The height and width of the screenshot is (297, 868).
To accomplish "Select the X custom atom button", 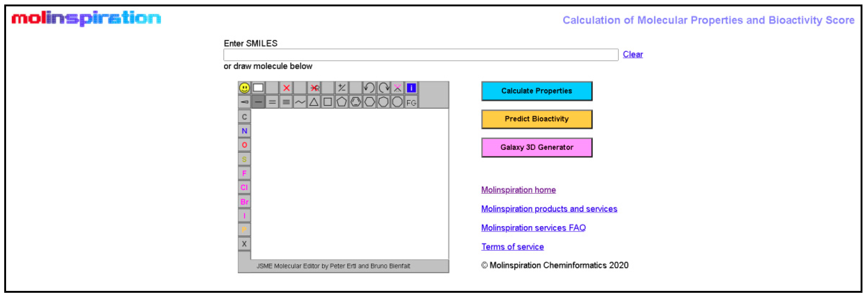I will (x=244, y=244).
